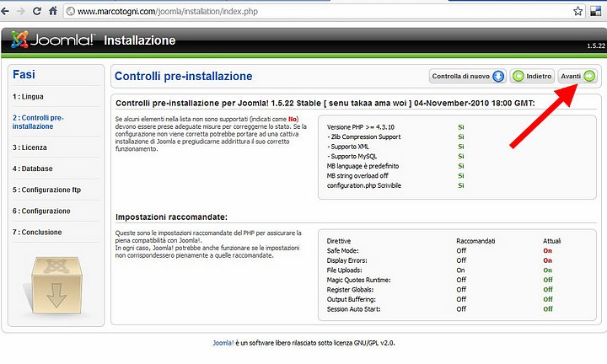Viewport: 607px width, 364px height.
Task: Click the Safe Mode directive label
Action: [342, 250]
